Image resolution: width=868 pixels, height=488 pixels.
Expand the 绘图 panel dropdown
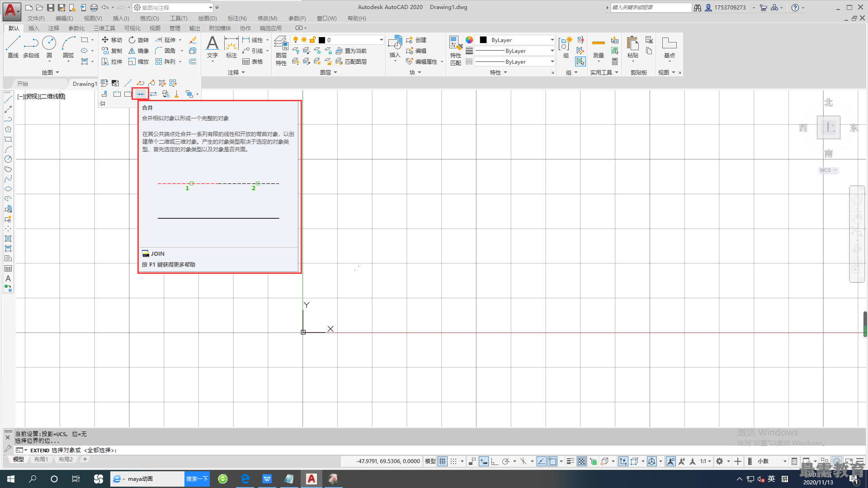50,72
